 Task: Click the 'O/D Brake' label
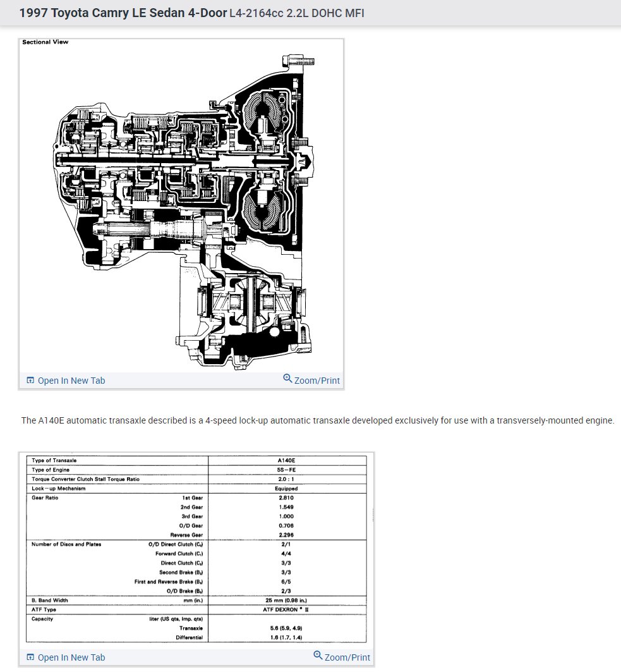point(184,592)
